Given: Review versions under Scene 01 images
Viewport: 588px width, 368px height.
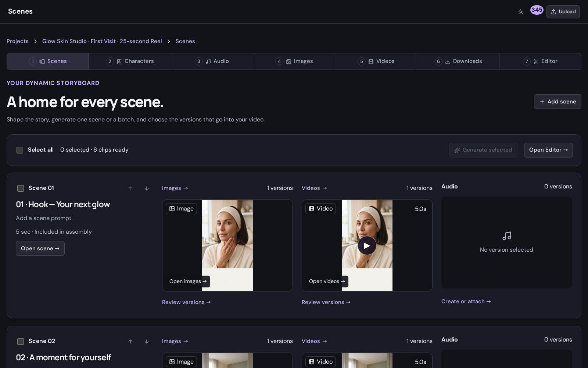Looking at the screenshot, I should pyautogui.click(x=186, y=302).
